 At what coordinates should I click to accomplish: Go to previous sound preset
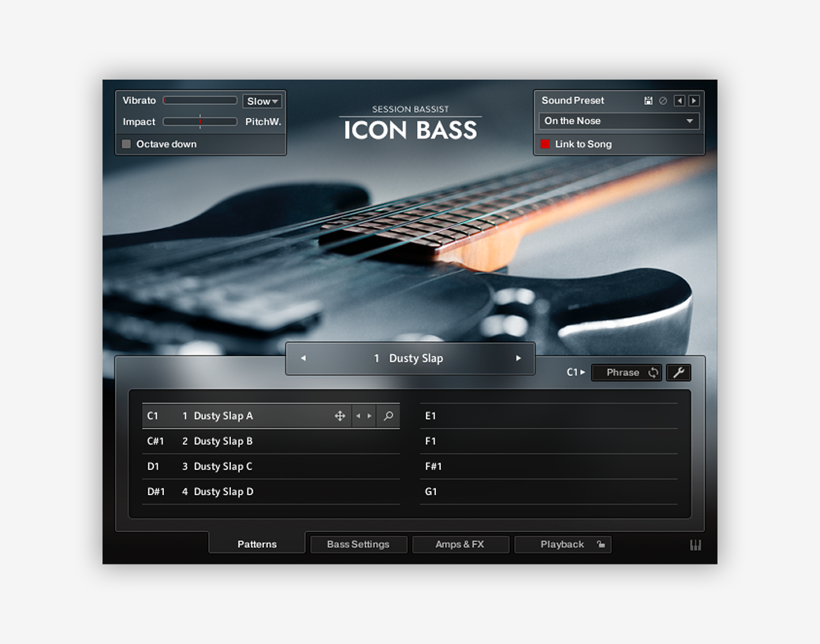680,101
